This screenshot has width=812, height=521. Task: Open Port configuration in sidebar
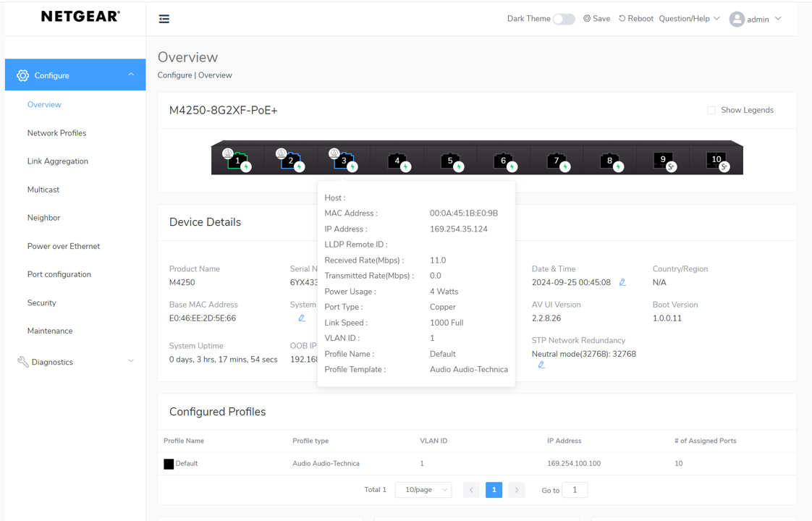tap(59, 274)
